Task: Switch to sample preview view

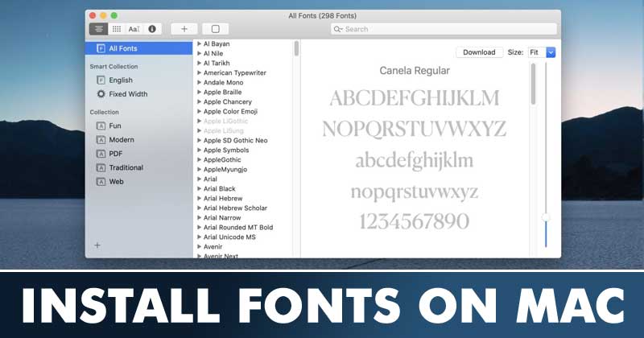Action: [98, 29]
